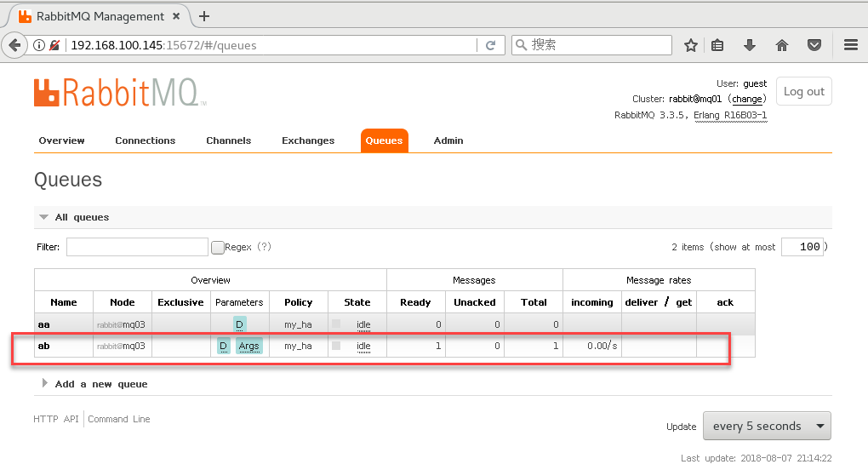Screen dimensions: 868x470
Task: Open queue aa
Action: [43, 324]
